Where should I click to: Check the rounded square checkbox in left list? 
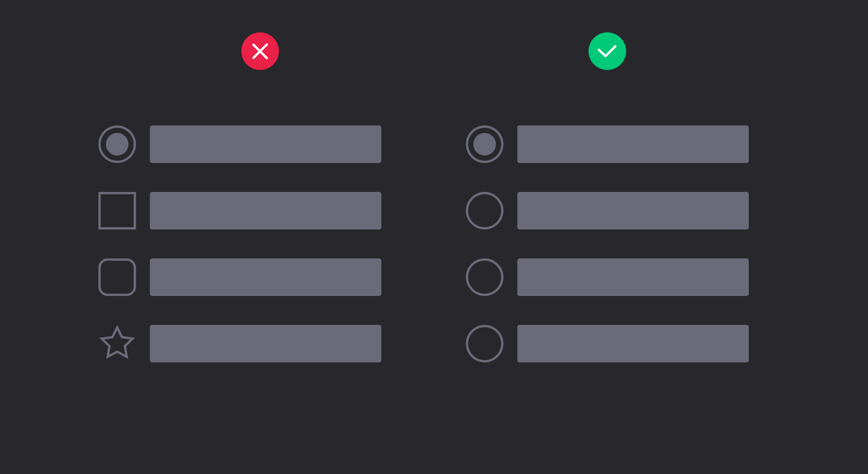point(117,277)
